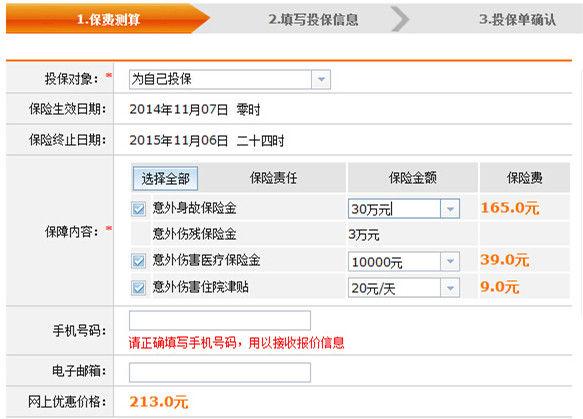The image size is (583, 419).
Task: Click the 为自己投保 combo box field
Action: [x=229, y=79]
